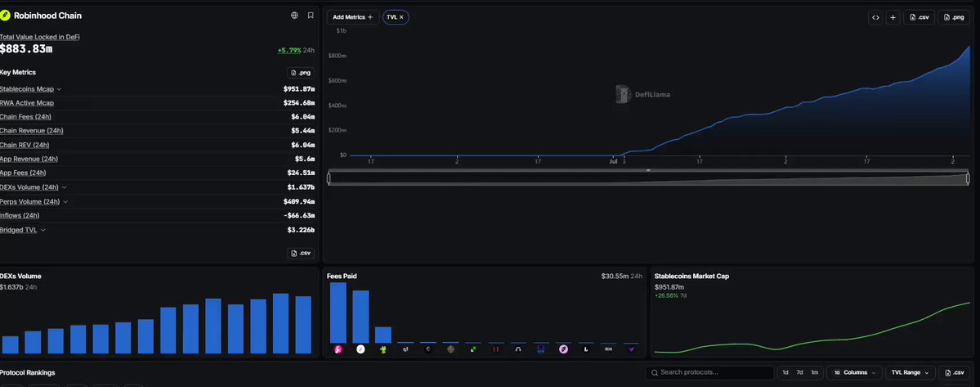Click the Chain Revenue (24h) metric
The image size is (980, 387).
click(31, 131)
